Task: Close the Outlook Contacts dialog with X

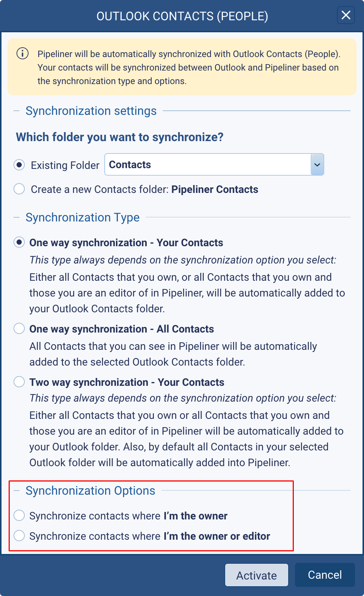Action: pos(346,15)
